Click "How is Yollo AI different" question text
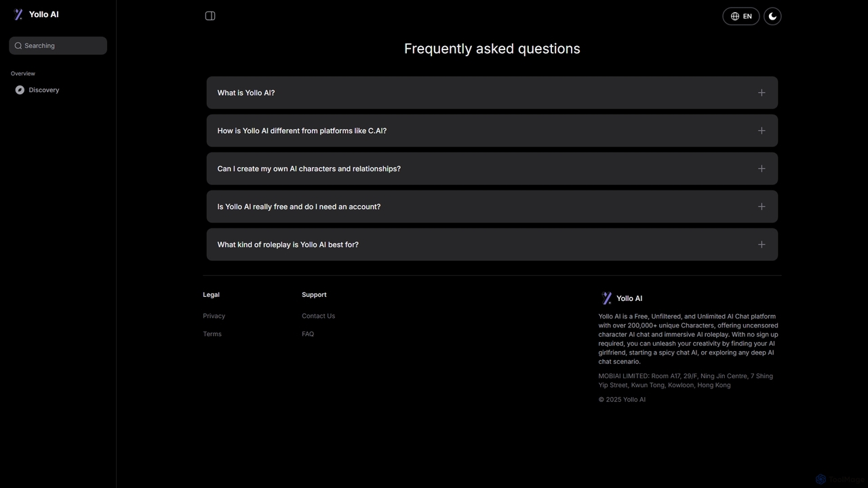Image resolution: width=868 pixels, height=488 pixels. coord(302,131)
